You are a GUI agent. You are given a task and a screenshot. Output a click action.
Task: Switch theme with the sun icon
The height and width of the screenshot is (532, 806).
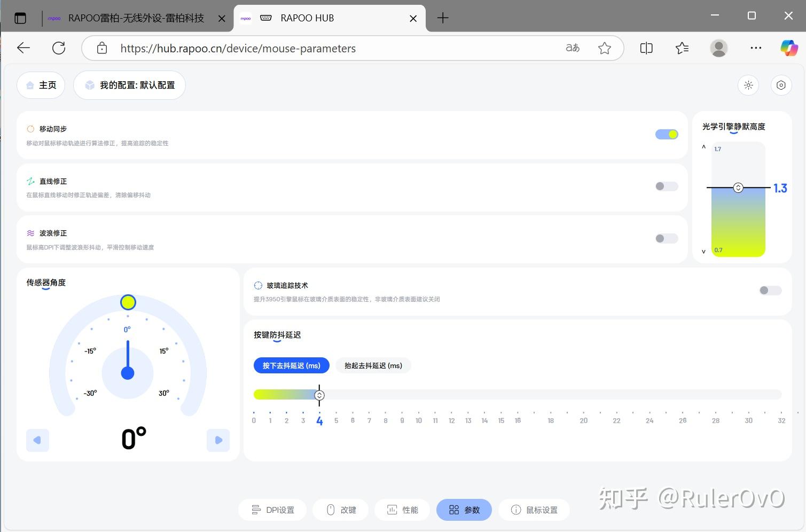pos(748,85)
